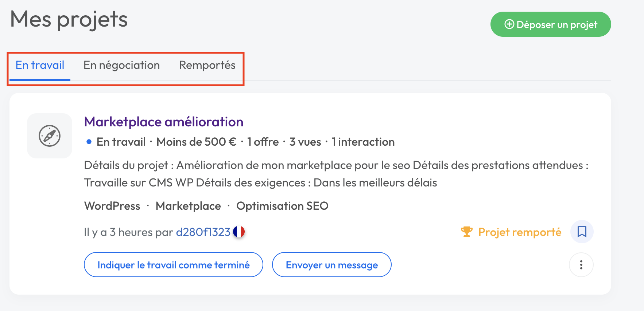This screenshot has width=644, height=311.
Task: Visit the d280f1323 user profile link
Action: coord(203,232)
